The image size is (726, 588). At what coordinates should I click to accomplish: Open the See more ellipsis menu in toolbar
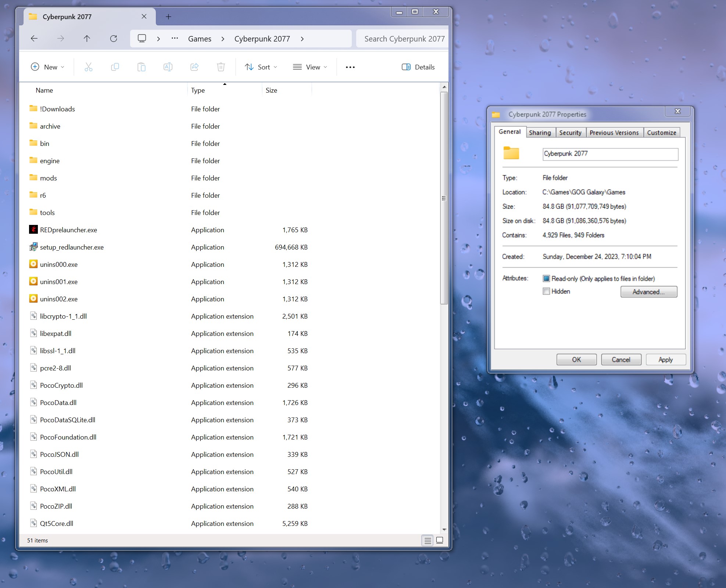click(x=350, y=67)
